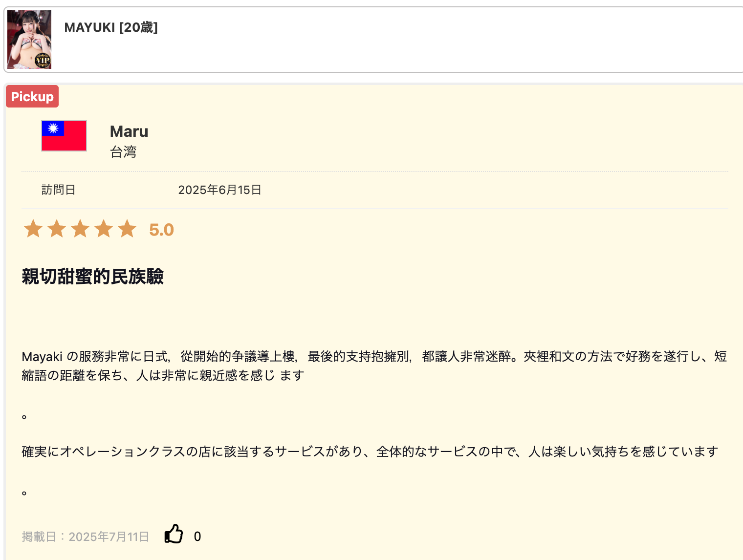The height and width of the screenshot is (560, 743).
Task: Open MAYUKI's profile thumbnail photo
Action: pos(29,40)
